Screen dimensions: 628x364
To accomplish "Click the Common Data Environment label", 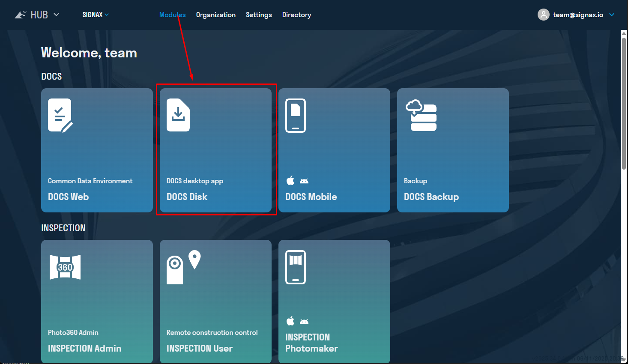I will tap(90, 181).
